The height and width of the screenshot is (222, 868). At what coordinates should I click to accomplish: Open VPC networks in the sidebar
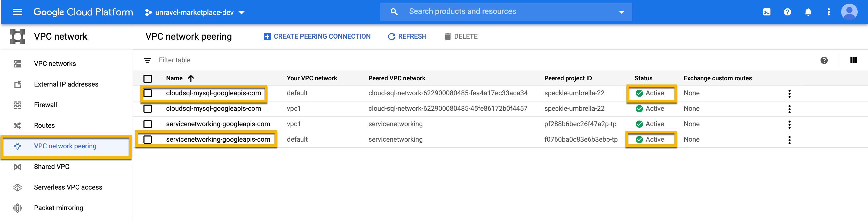(55, 64)
